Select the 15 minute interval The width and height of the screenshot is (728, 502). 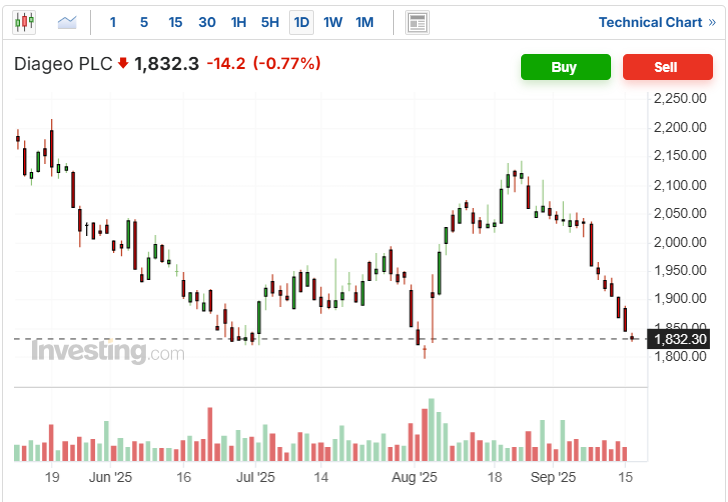tap(175, 22)
